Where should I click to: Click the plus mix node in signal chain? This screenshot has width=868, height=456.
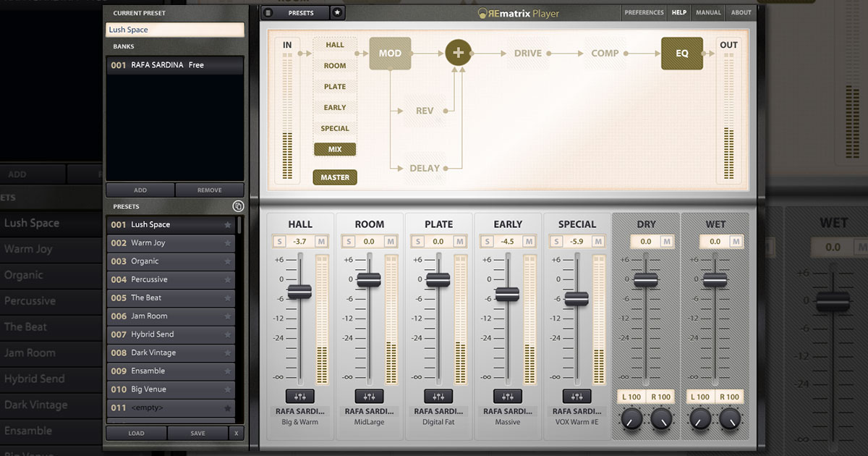coord(458,53)
